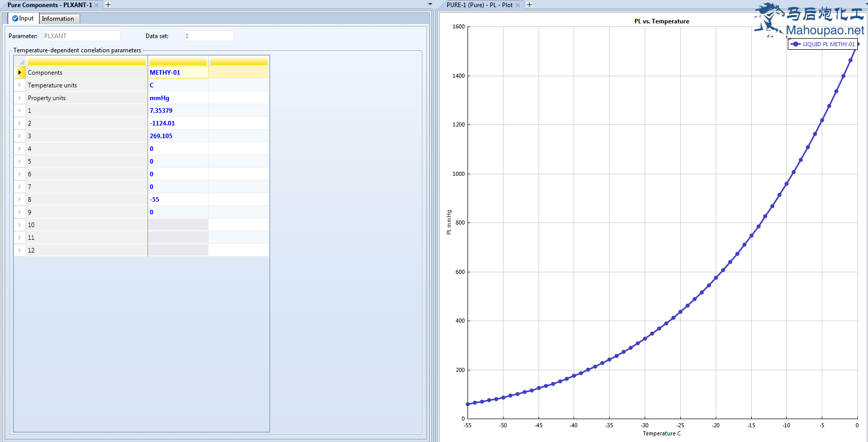Click the Parameter PLXANT field
The height and width of the screenshot is (442, 868).
(x=81, y=36)
